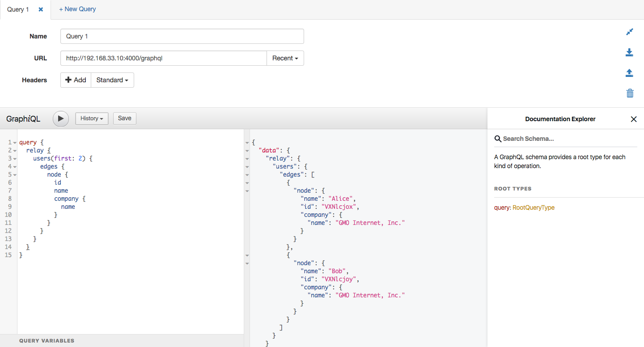Viewport: 644px width, 347px height.
Task: Click the download query icon
Action: [630, 52]
